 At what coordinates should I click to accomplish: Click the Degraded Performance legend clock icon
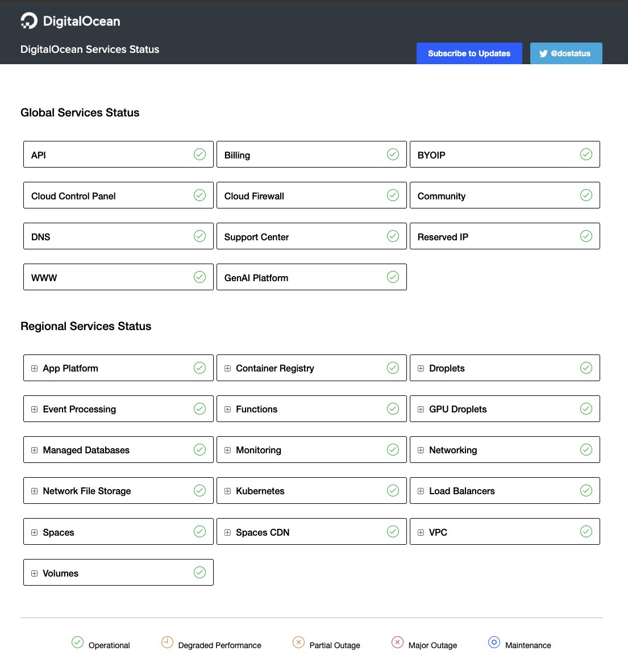167,642
